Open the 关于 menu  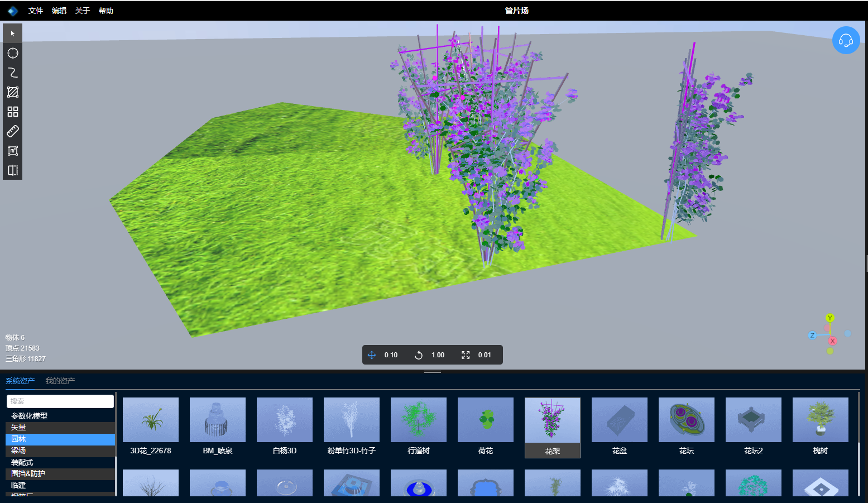pyautogui.click(x=83, y=11)
